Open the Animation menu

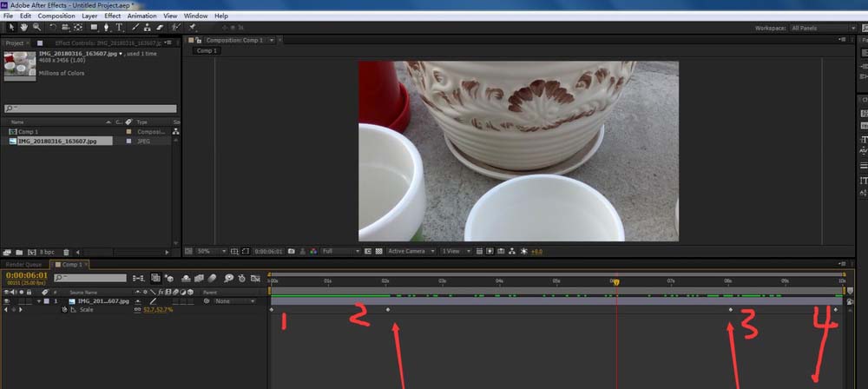141,16
